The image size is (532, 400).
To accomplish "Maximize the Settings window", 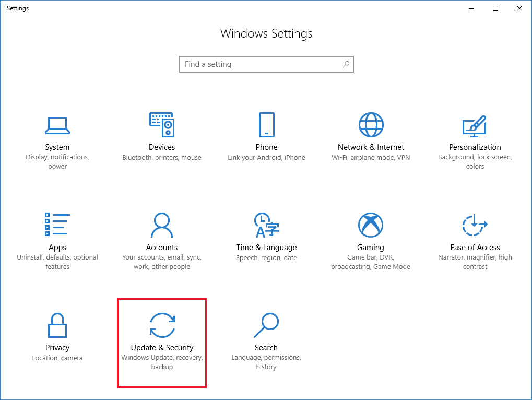I will tap(495, 8).
